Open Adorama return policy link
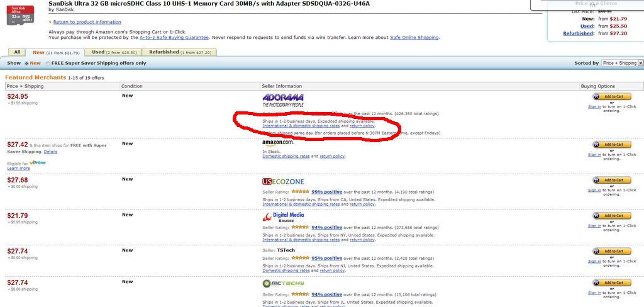The width and height of the screenshot is (644, 307). [362, 126]
